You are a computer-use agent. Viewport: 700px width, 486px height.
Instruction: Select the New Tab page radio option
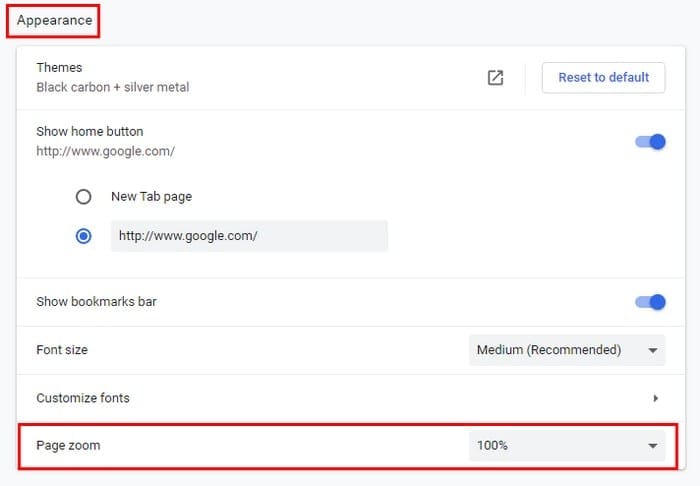[x=83, y=196]
